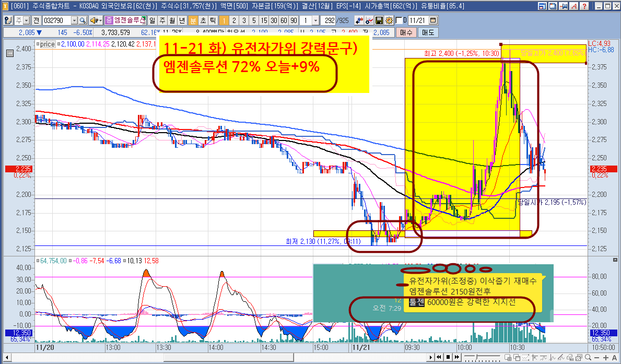Screen dimensions: 621x364
Task: Click the 292 bar count input field
Action: (x=328, y=20)
